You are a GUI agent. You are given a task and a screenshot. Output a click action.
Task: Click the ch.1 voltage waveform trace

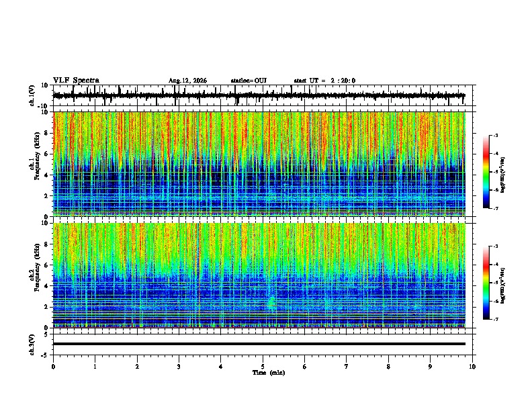[259, 95]
